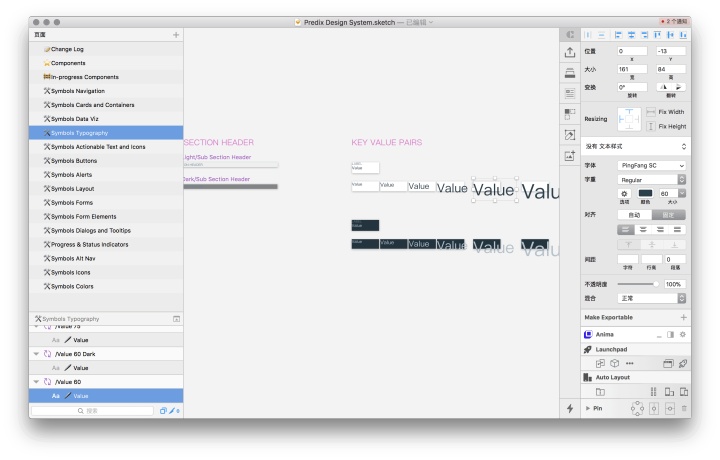Set vertical text alignment to top
The width and height of the screenshot is (720, 460).
coord(629,244)
